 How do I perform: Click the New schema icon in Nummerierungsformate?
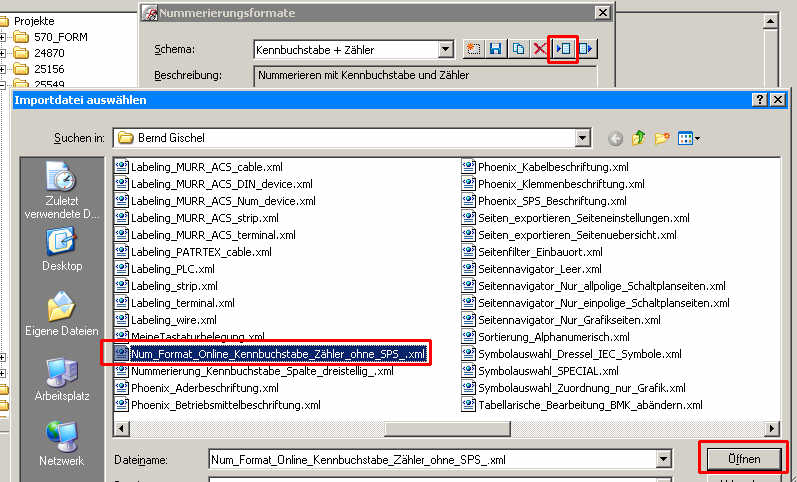(474, 49)
